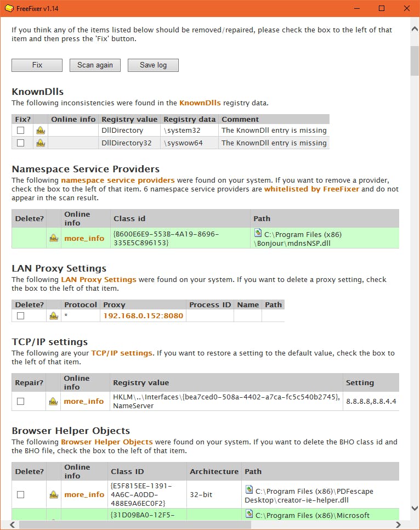Maximize the FreeFixer window
This screenshot has width=420, height=530.
coord(382,8)
